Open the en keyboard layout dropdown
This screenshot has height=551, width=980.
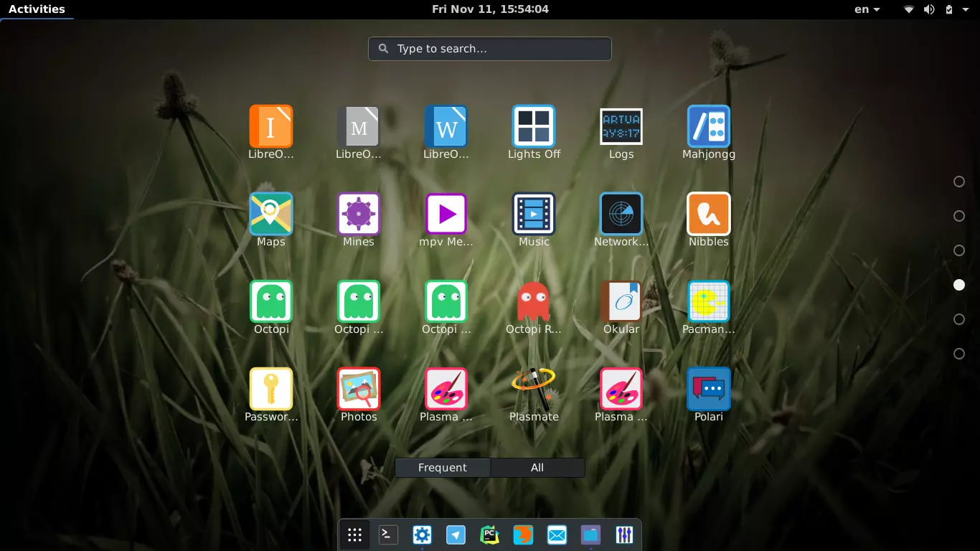[x=867, y=9]
